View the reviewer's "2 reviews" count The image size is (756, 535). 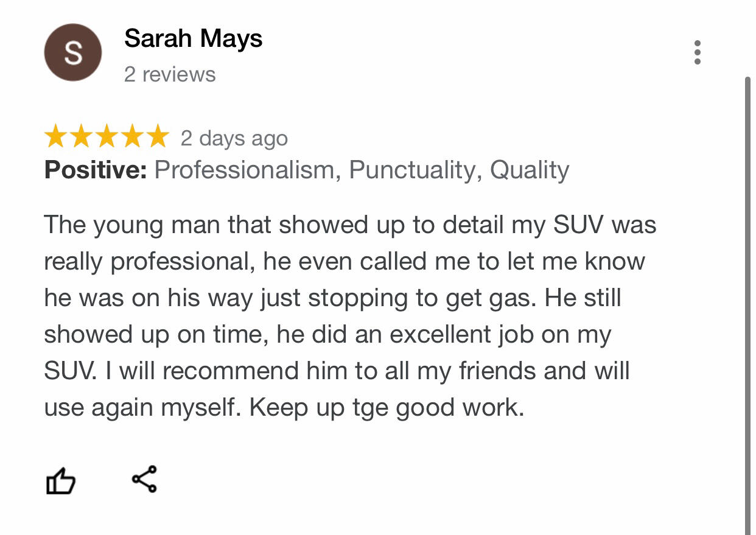[170, 75]
